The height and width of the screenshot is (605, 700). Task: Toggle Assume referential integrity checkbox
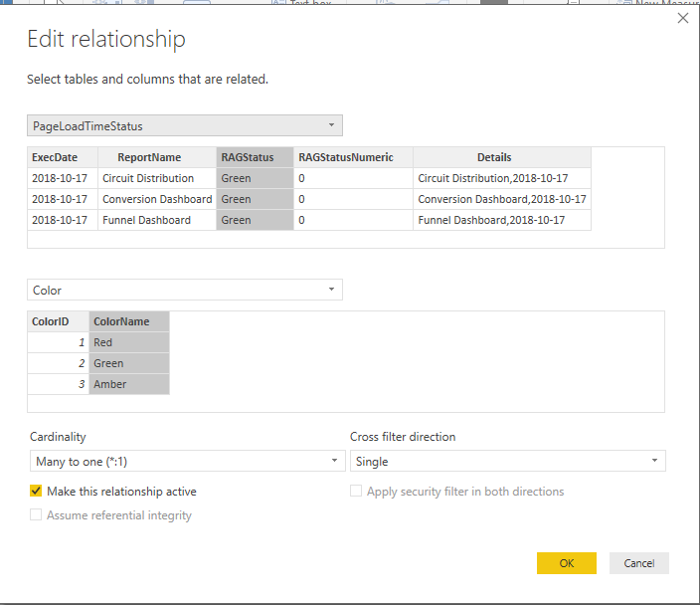[36, 514]
